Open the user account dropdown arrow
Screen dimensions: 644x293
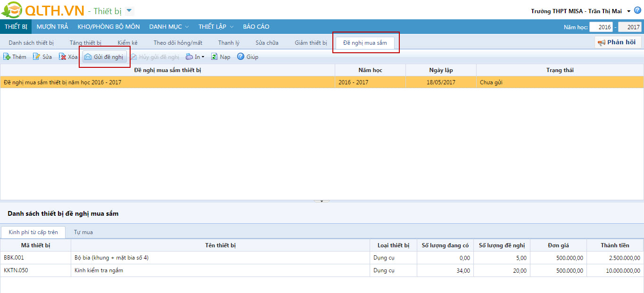click(x=629, y=11)
